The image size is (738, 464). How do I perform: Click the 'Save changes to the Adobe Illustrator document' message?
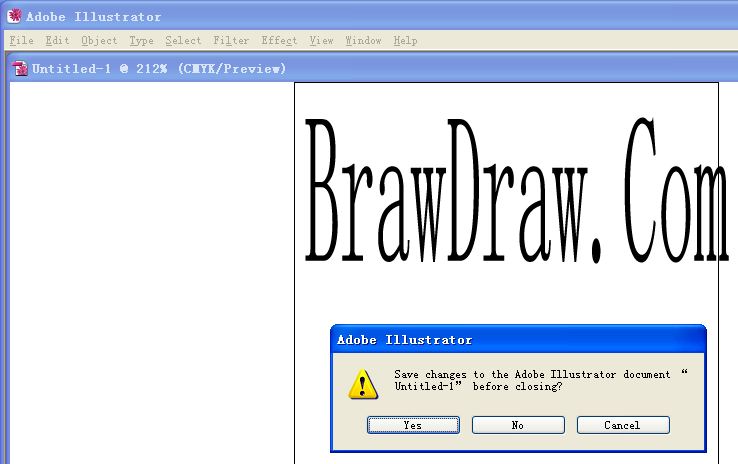(x=541, y=380)
